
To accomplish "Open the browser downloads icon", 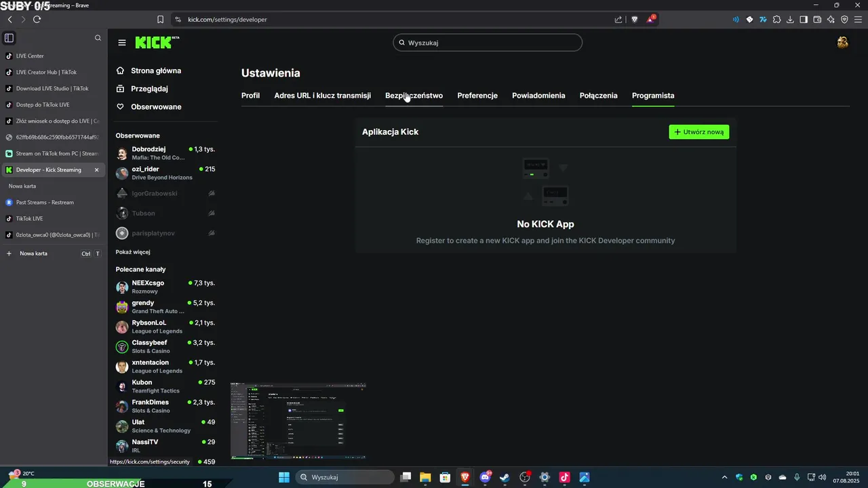I will pyautogui.click(x=790, y=20).
